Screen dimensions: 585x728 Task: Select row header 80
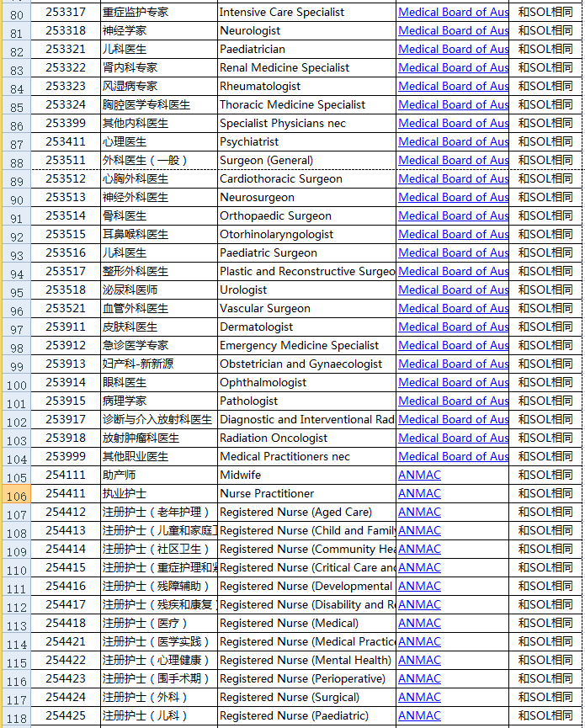[17, 13]
